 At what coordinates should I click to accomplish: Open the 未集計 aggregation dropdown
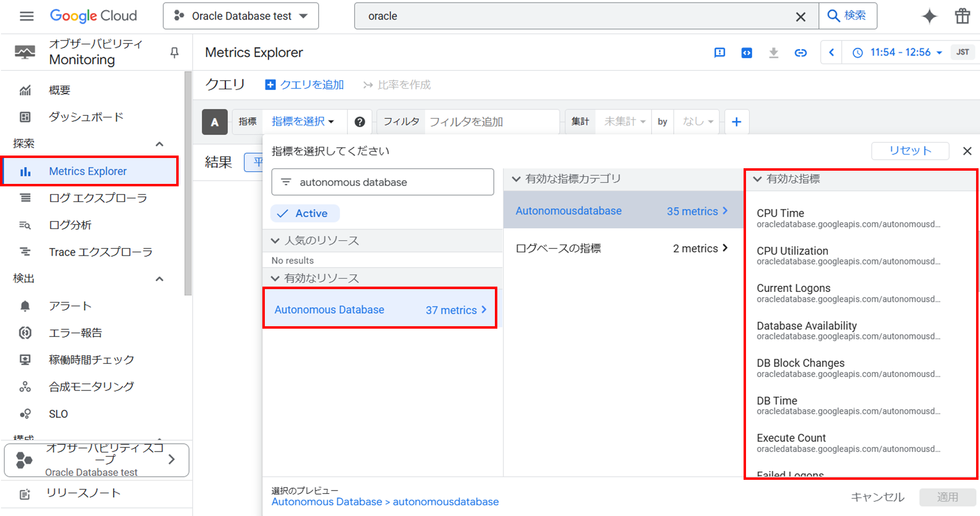click(624, 121)
